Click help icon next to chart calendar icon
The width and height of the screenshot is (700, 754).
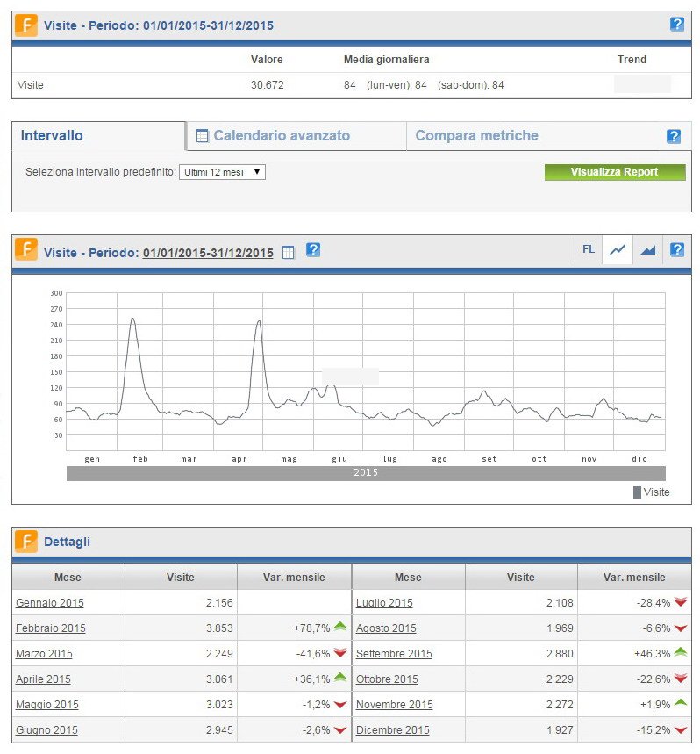pos(312,250)
